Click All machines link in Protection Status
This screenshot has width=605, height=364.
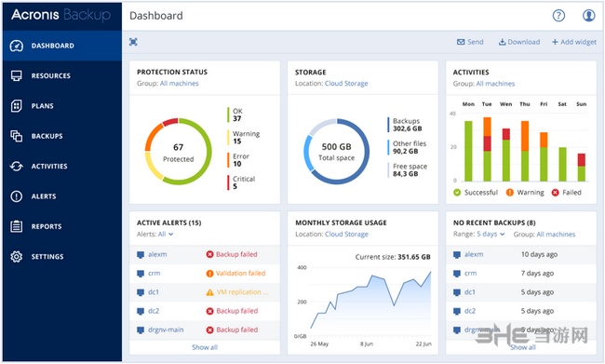coord(180,84)
